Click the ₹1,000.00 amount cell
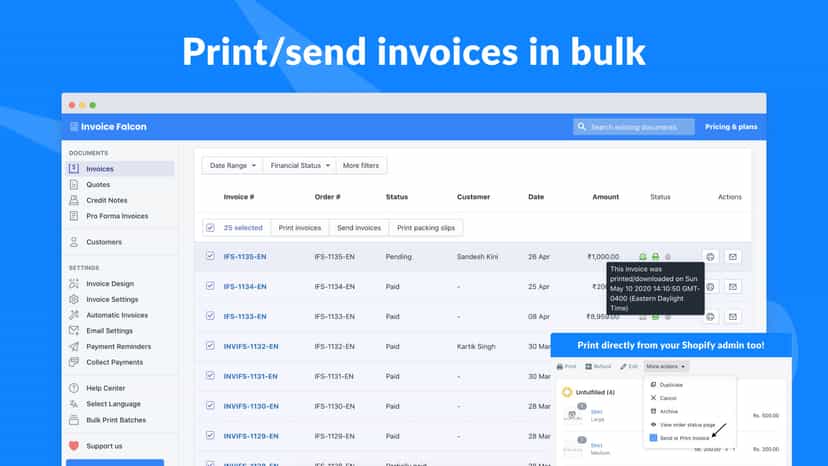Screen dimensions: 828x466 click(x=603, y=257)
